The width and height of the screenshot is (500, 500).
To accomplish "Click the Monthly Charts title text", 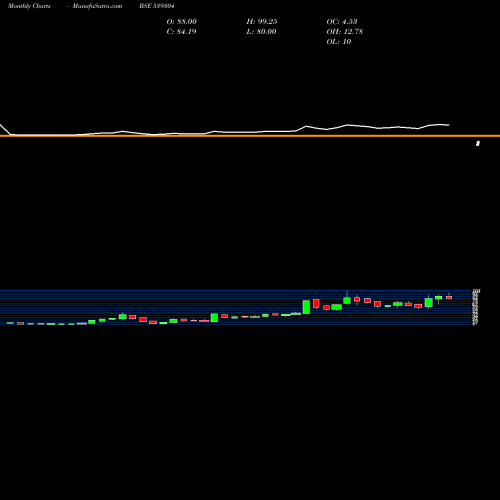I will coord(29,6).
